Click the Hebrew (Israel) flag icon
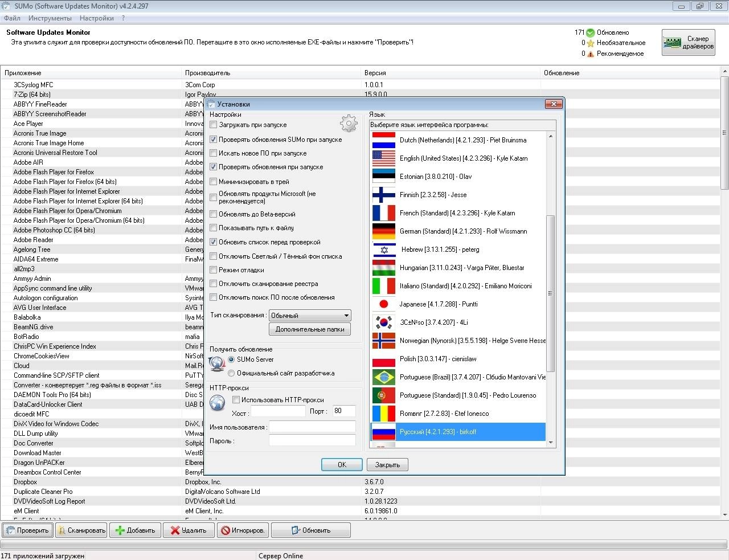 [383, 250]
